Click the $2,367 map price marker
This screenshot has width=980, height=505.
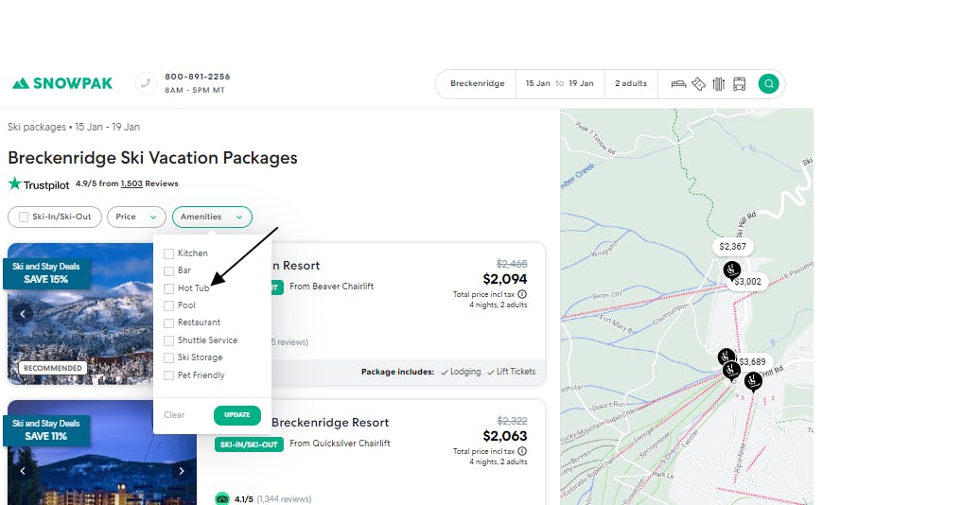(732, 247)
